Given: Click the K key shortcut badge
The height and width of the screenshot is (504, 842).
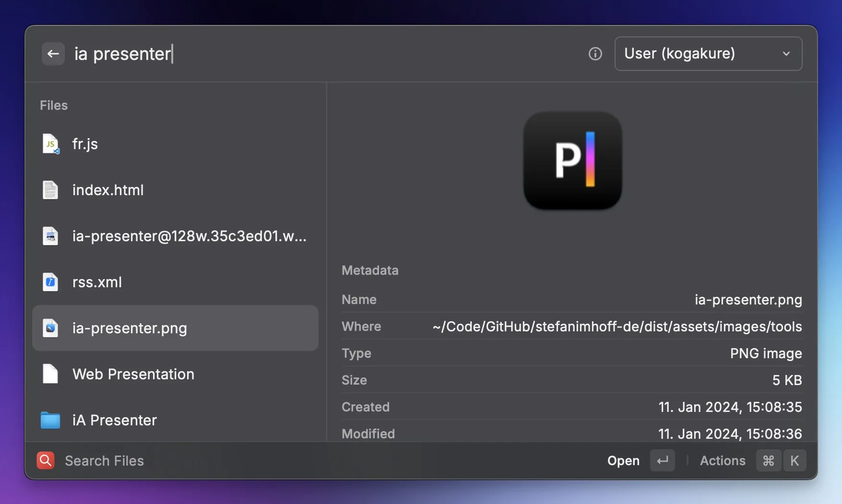Looking at the screenshot, I should [x=795, y=460].
